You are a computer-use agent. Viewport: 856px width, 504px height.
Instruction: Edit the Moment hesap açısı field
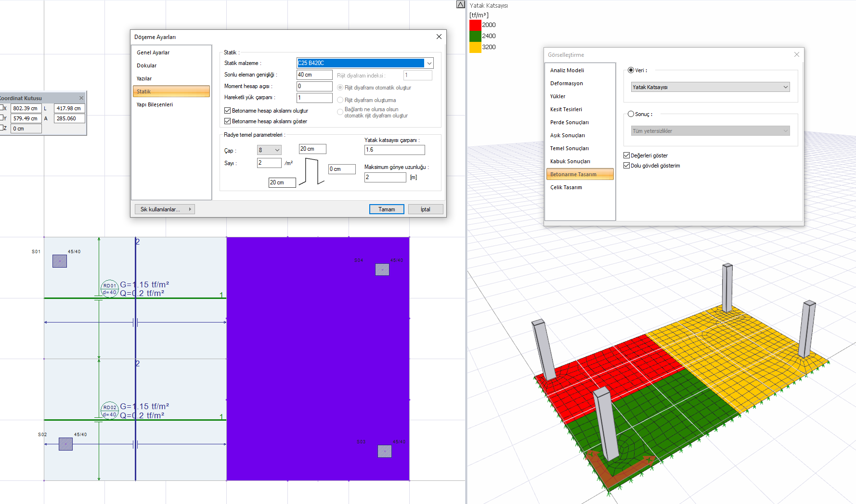tap(314, 86)
